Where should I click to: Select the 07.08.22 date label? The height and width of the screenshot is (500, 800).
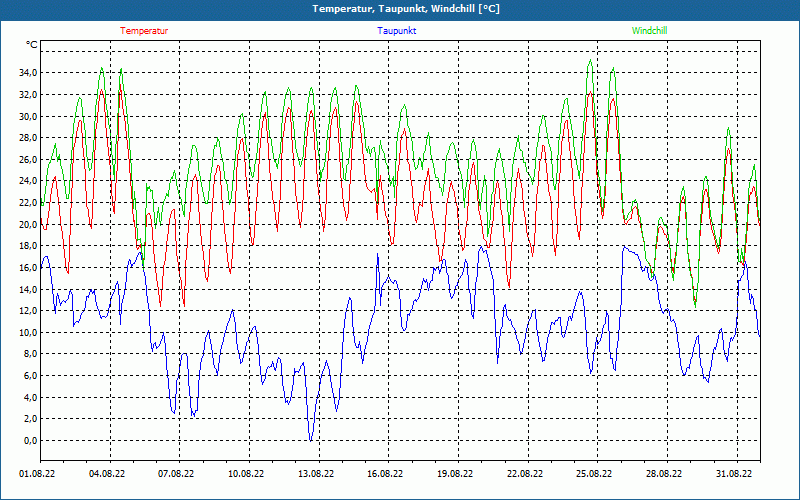(x=176, y=473)
